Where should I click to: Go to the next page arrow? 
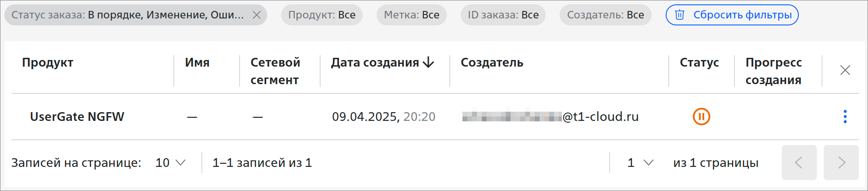point(841,163)
